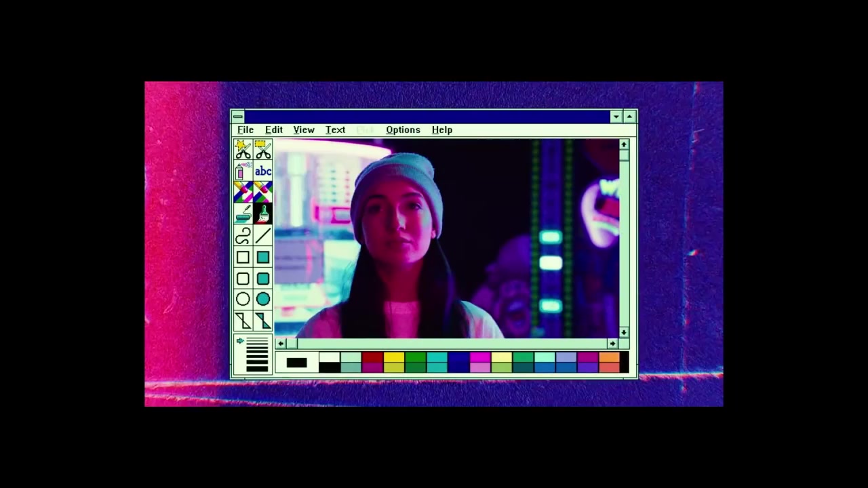
Task: Choose the thinnest line width in the linesize box
Action: tap(257, 338)
